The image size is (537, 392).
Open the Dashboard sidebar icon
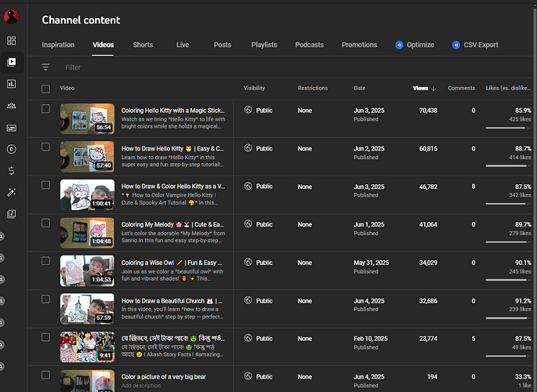coord(11,41)
